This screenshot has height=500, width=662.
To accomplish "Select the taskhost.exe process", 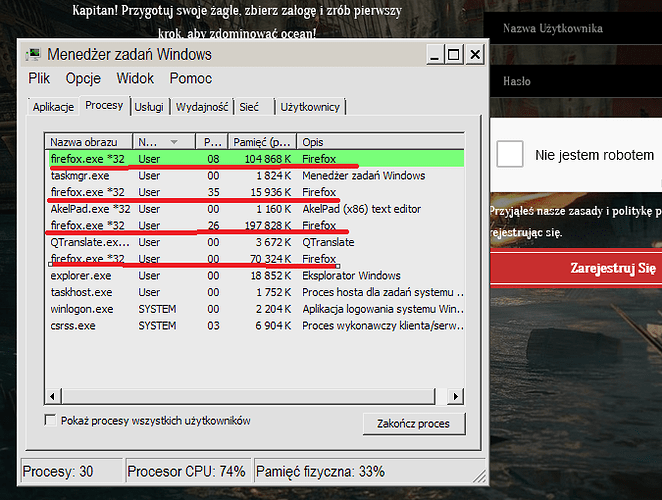I will coord(255,292).
